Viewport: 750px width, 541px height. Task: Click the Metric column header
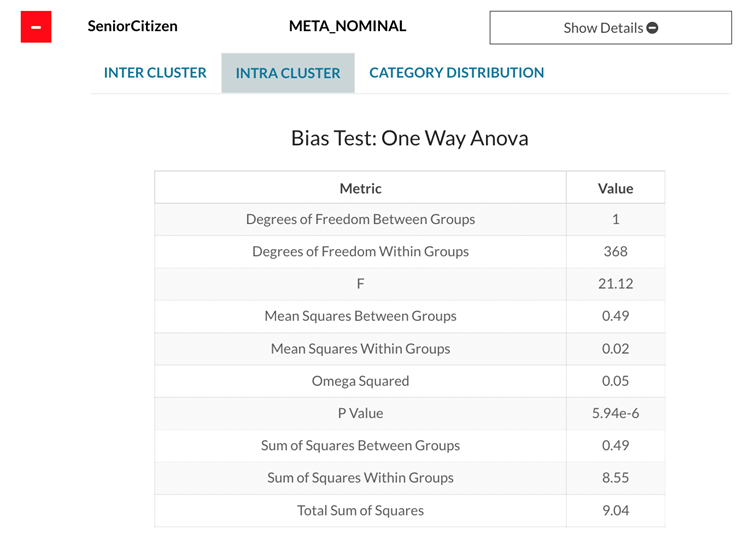[360, 188]
